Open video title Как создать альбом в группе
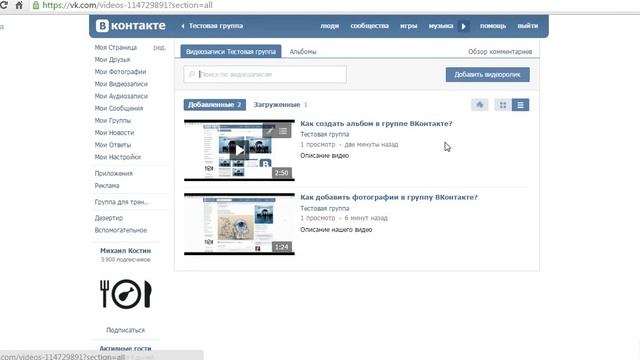The height and width of the screenshot is (360, 640). (x=376, y=124)
